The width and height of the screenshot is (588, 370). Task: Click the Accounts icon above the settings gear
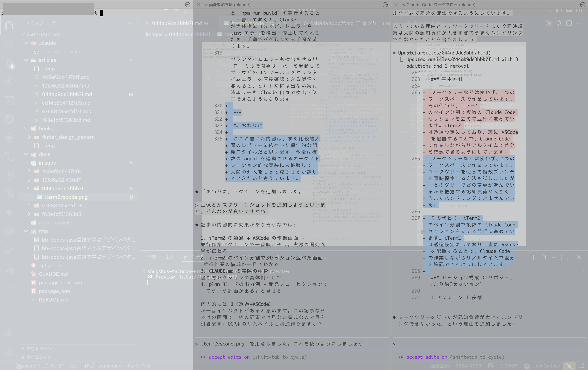tap(9, 333)
